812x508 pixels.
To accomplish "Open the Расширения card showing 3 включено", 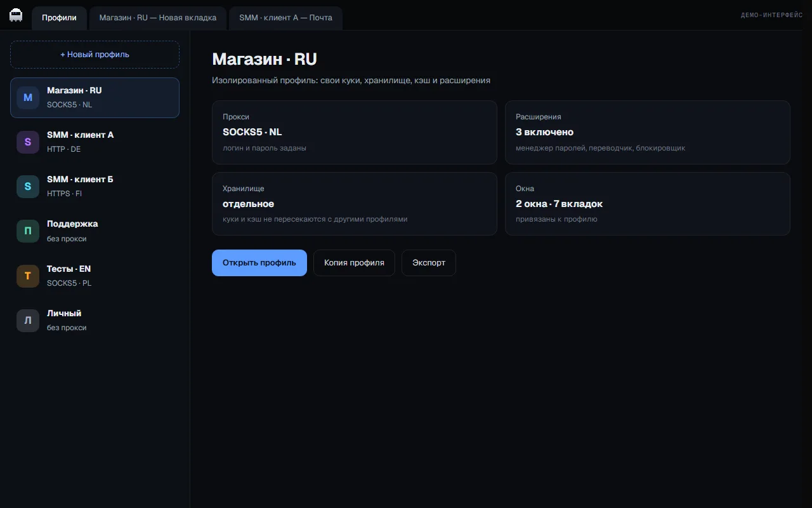I will pyautogui.click(x=648, y=132).
